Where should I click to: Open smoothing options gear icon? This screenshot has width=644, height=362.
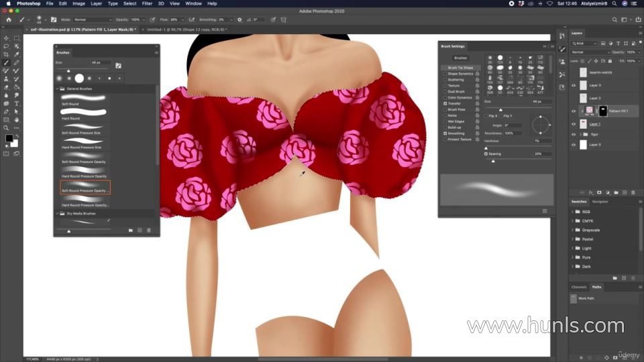[240, 19]
